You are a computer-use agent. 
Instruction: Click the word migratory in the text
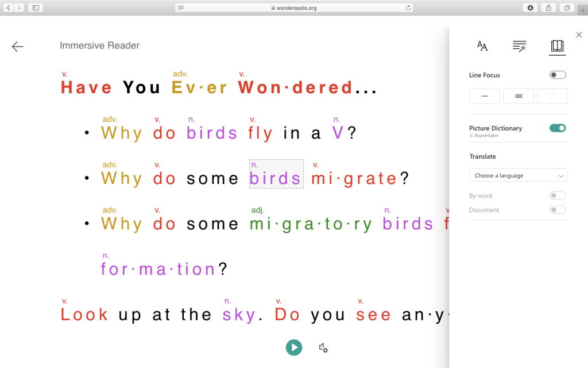311,224
